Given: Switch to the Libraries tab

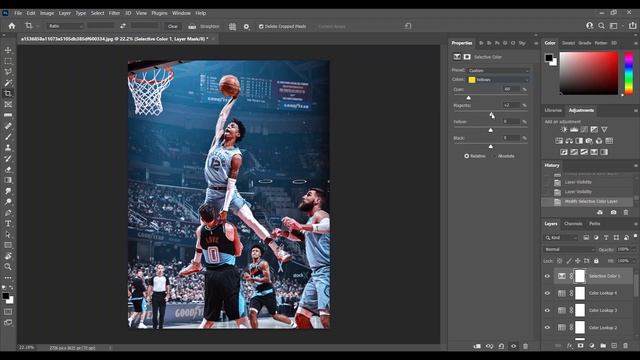Looking at the screenshot, I should coord(553,110).
